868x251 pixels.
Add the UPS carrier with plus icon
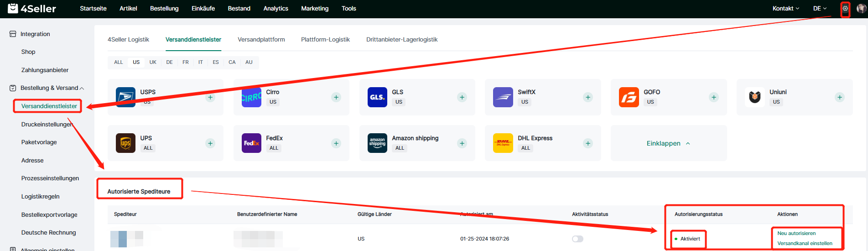point(210,143)
